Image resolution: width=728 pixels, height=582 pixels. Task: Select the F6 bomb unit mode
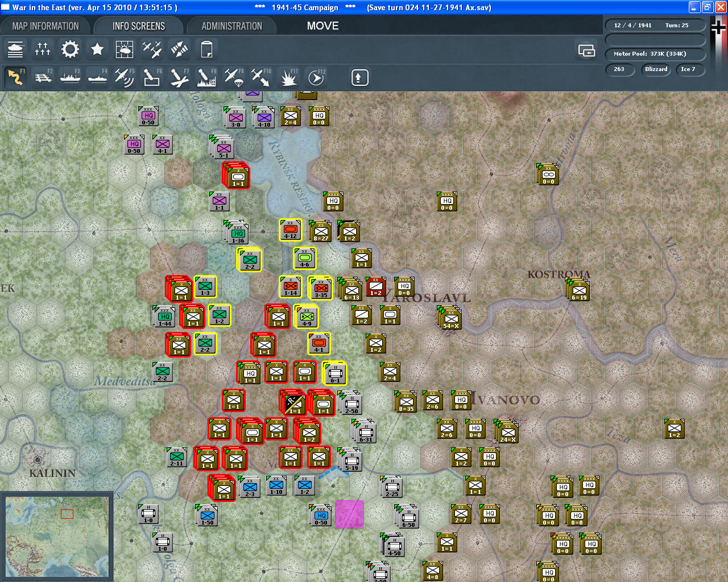[x=152, y=77]
